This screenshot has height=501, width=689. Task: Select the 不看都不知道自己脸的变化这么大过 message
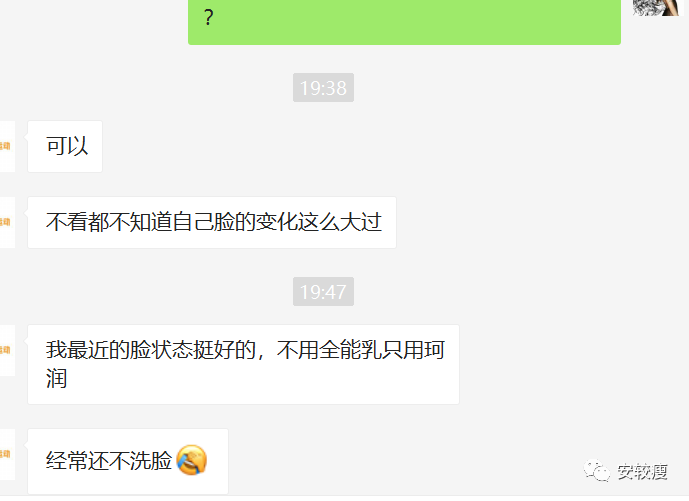pos(212,222)
